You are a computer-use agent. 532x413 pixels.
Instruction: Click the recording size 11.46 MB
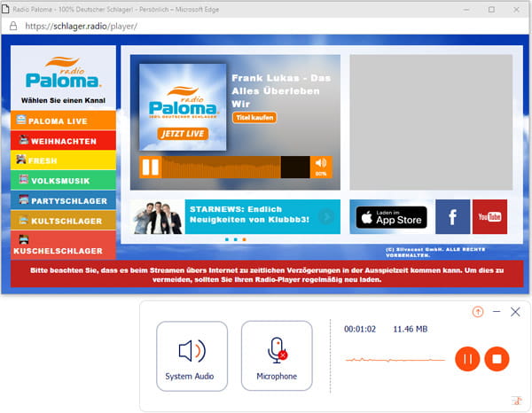[411, 329]
